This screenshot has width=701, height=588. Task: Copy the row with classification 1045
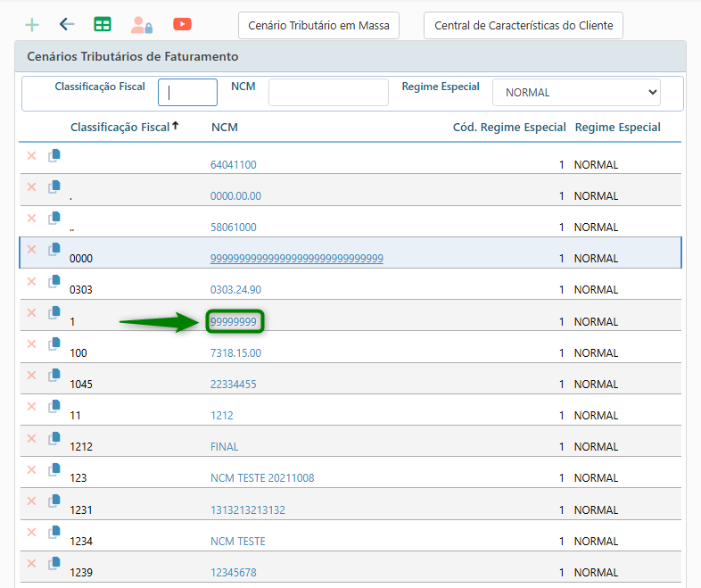click(x=54, y=377)
